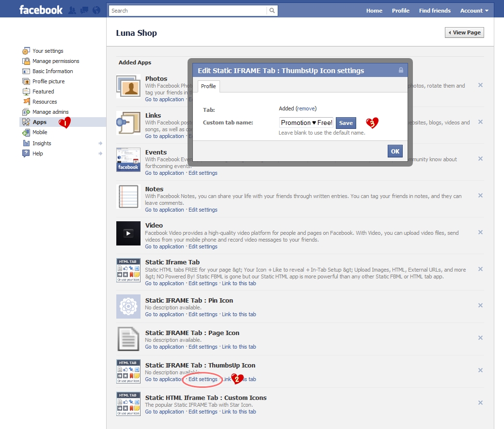Click the Events app icon
The image size is (504, 429).
tap(128, 160)
